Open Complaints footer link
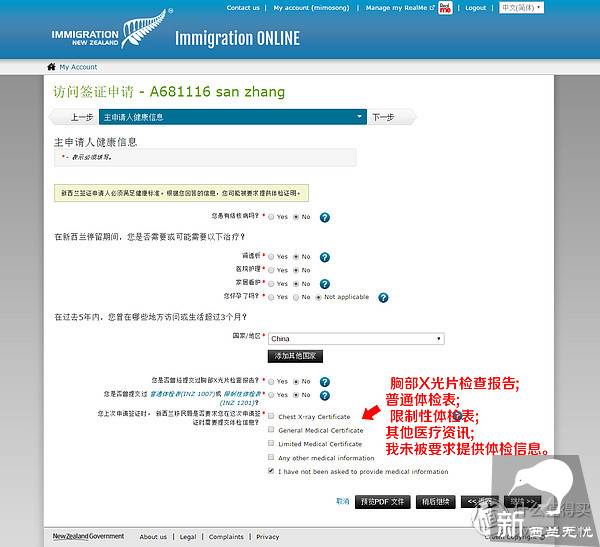Image resolution: width=600 pixels, height=547 pixels. click(x=226, y=537)
